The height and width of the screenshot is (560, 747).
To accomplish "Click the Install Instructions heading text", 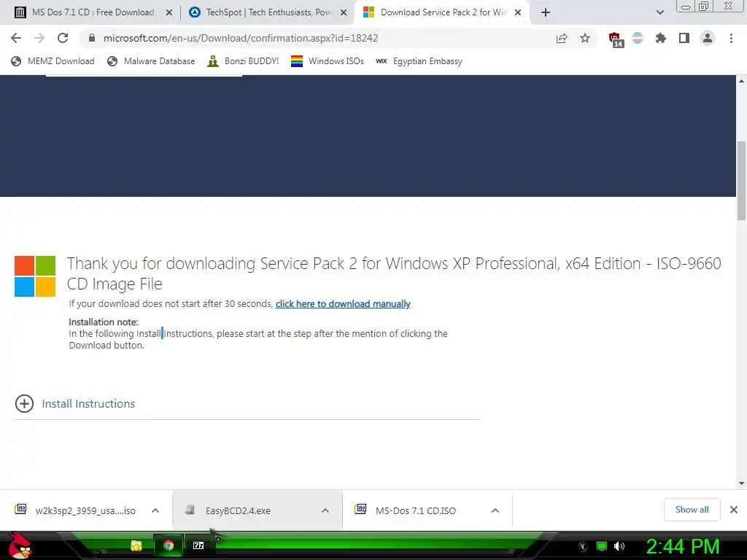I will coord(88,403).
